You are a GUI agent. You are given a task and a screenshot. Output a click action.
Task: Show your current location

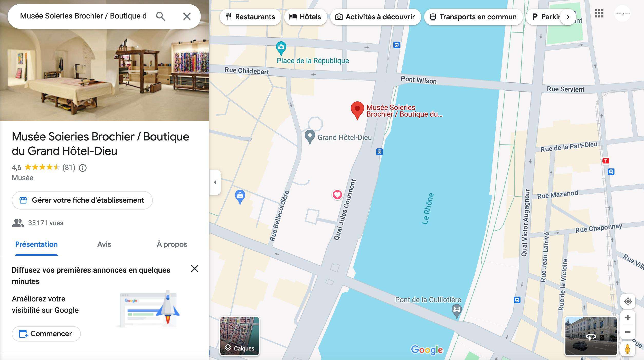click(x=628, y=301)
